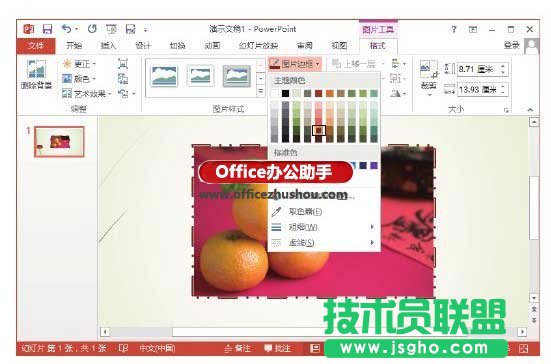Click the Save icon in quick access toolbar
551x364 pixels.
pyautogui.click(x=47, y=29)
